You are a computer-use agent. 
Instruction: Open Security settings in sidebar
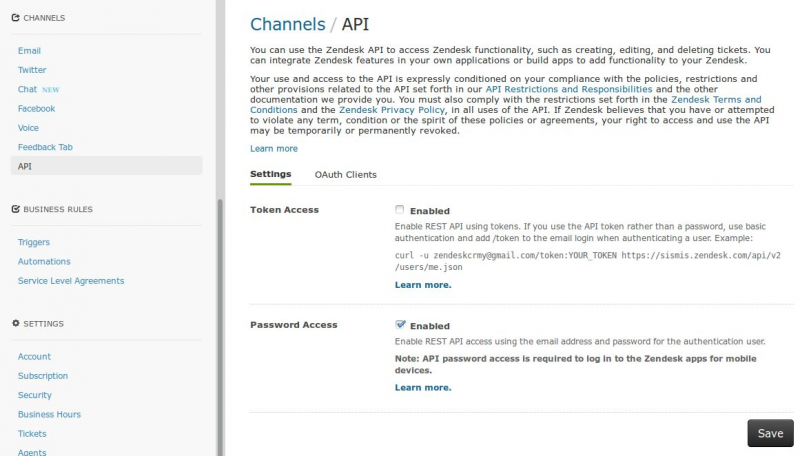pos(35,395)
